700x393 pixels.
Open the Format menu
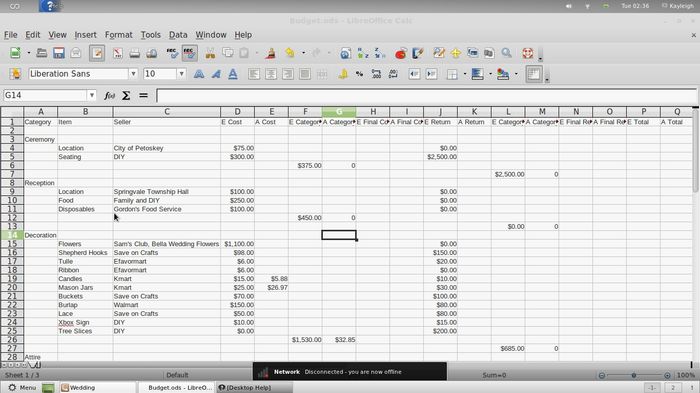[x=118, y=35]
